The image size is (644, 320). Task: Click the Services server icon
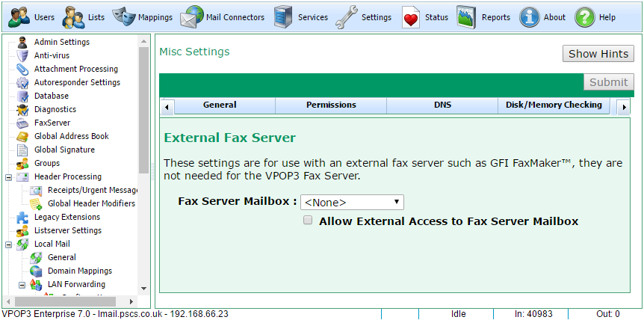[x=283, y=17]
